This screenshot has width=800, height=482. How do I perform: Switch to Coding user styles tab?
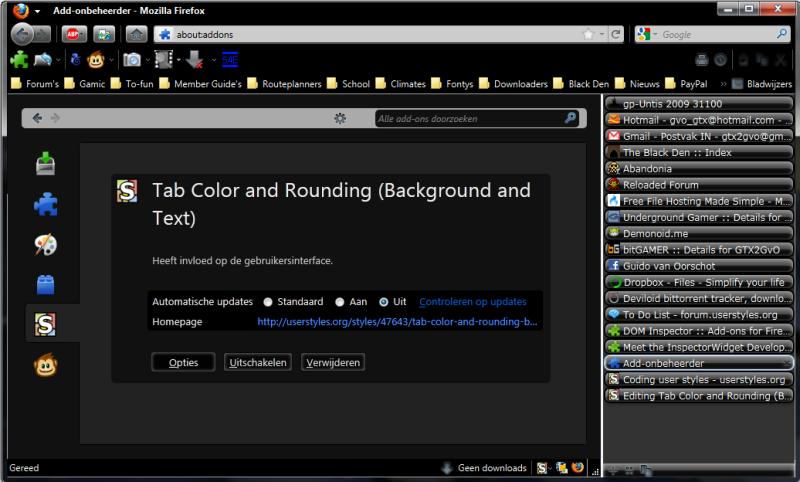pos(699,379)
